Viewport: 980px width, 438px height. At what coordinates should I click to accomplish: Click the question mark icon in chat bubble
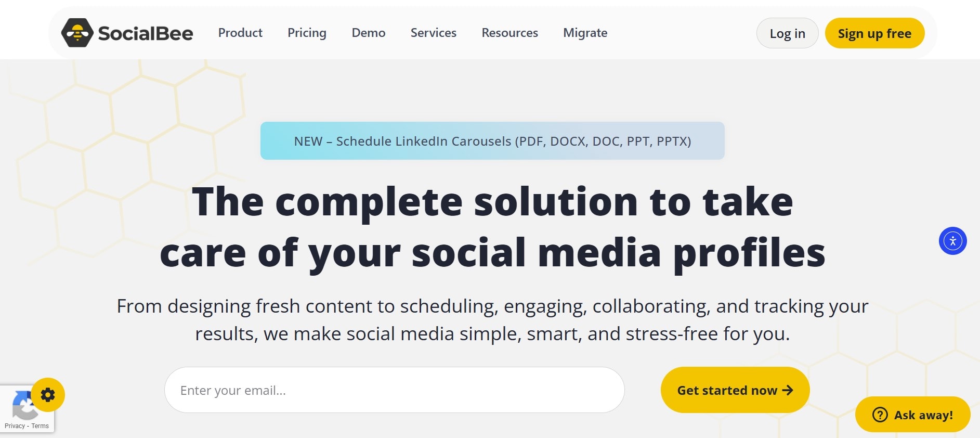click(x=879, y=415)
